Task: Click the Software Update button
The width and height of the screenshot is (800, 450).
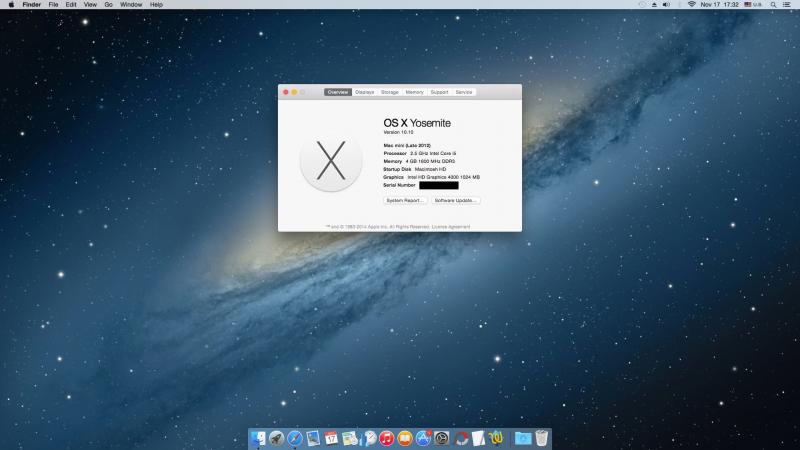Action: coord(456,201)
